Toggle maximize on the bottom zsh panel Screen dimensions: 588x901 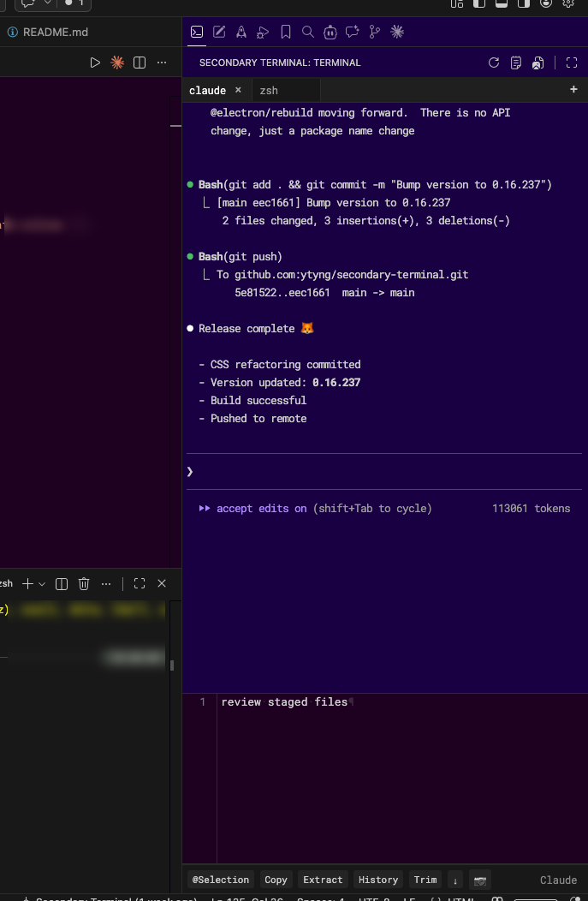(x=140, y=583)
